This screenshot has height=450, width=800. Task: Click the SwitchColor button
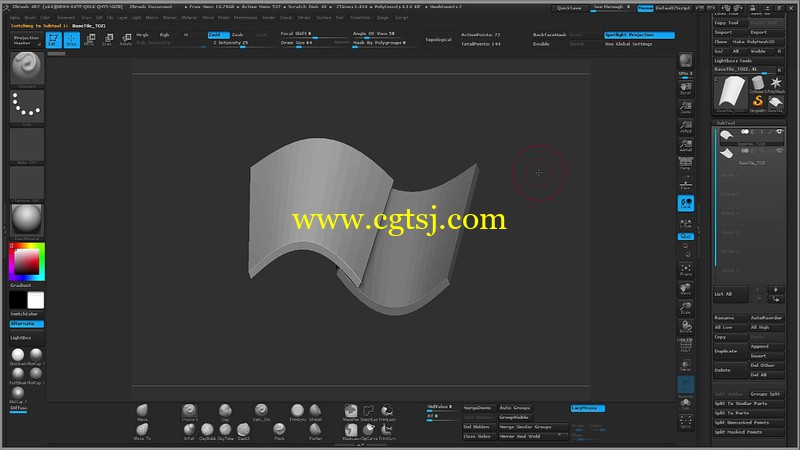coord(27,314)
